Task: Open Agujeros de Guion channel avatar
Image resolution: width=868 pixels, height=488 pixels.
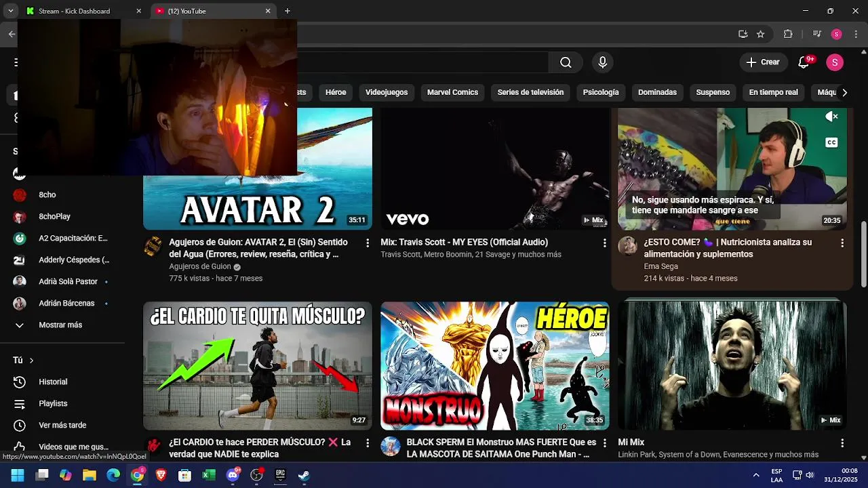Action: (153, 246)
